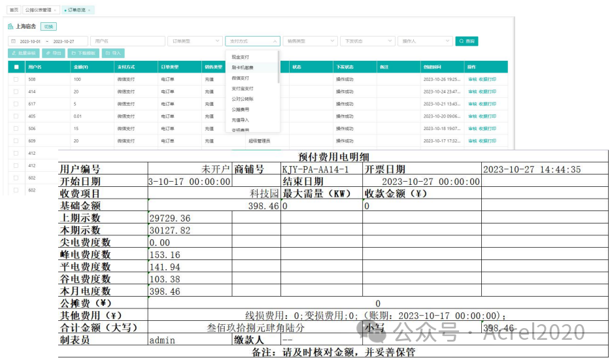Click the 超级管理员 cell in the table
The height and width of the screenshot is (364, 610).
260,141
